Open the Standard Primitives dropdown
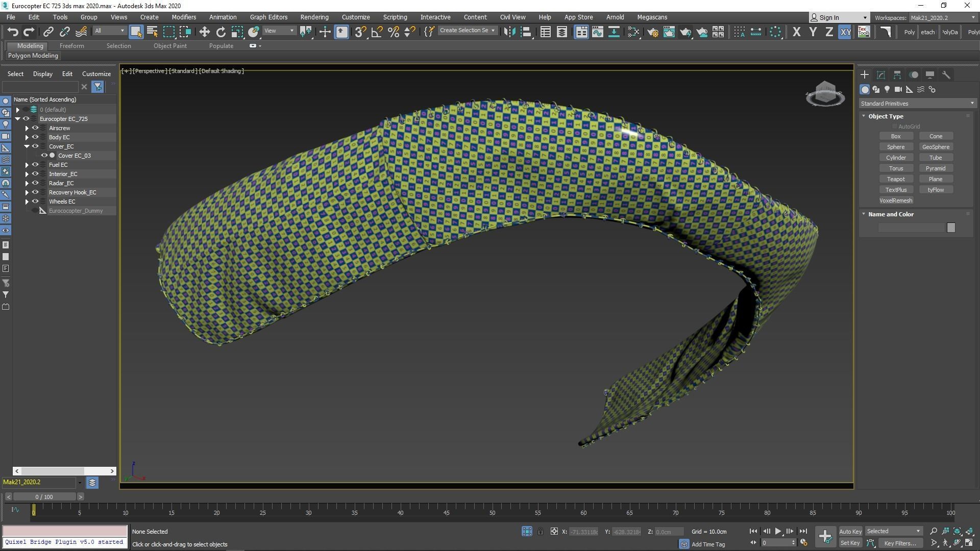980x551 pixels. [917, 104]
